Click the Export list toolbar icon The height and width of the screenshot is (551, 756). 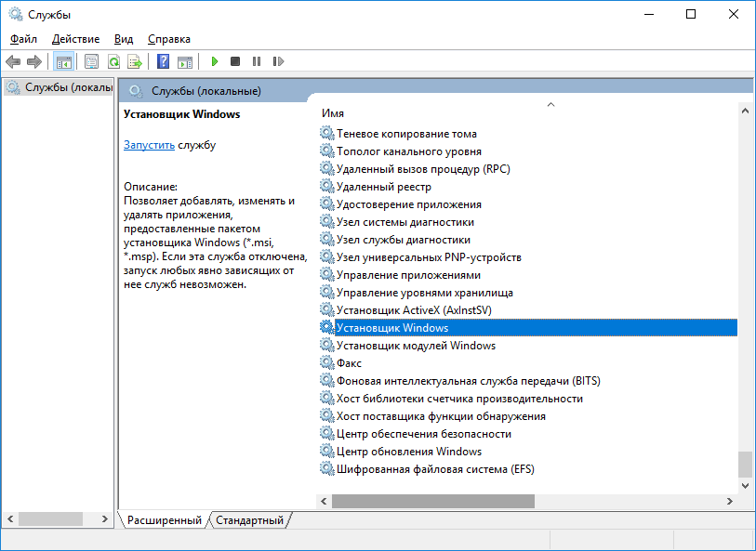coord(135,61)
